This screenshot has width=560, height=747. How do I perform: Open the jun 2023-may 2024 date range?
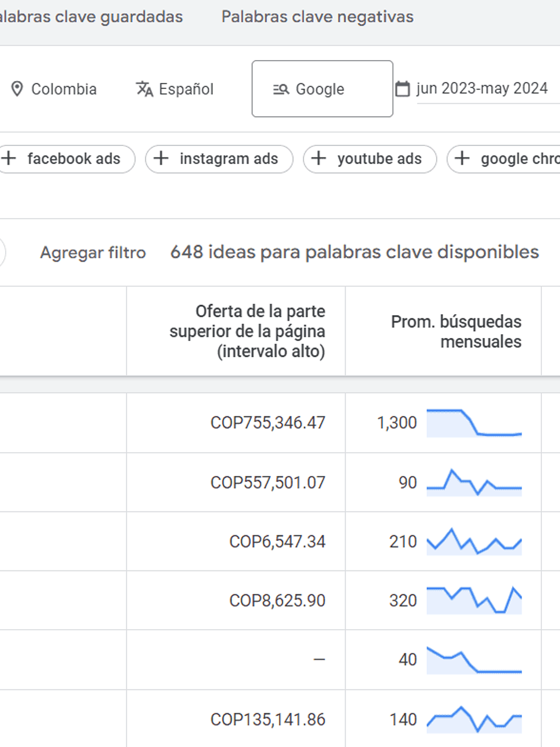pos(482,89)
